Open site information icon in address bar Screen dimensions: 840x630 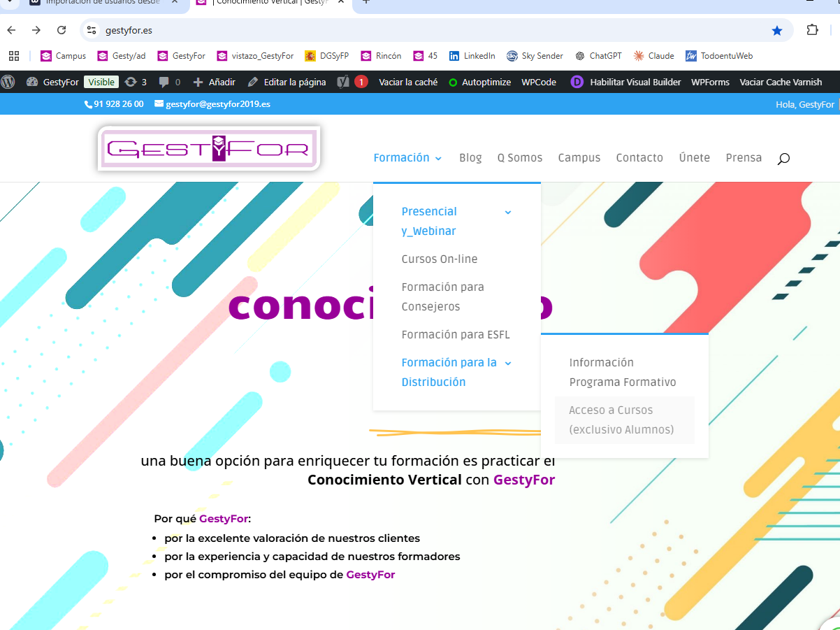[x=92, y=30]
